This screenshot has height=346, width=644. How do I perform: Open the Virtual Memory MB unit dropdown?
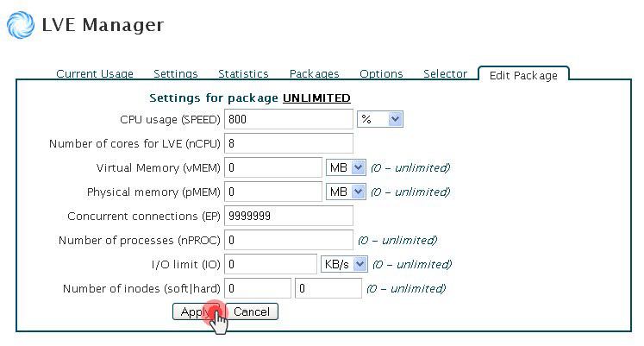pos(346,167)
